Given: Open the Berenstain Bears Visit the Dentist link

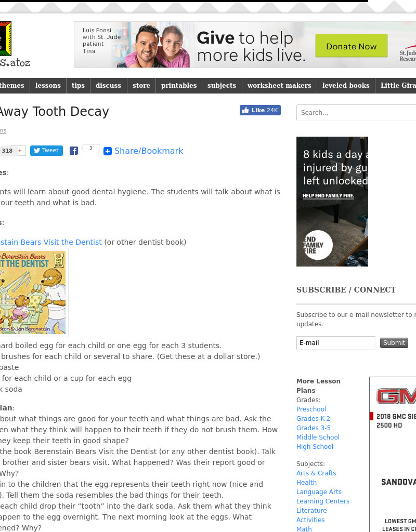Looking at the screenshot, I should pos(50,242).
